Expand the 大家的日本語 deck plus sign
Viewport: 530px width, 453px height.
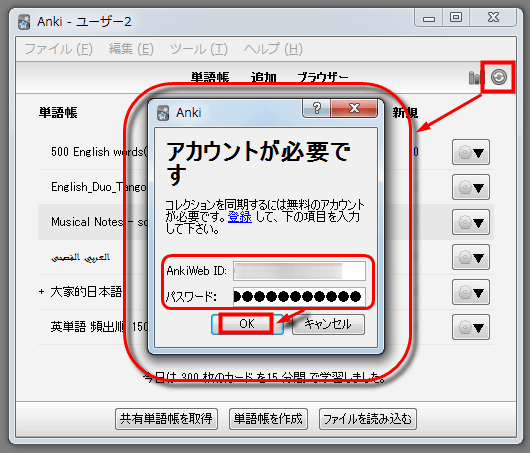click(41, 292)
